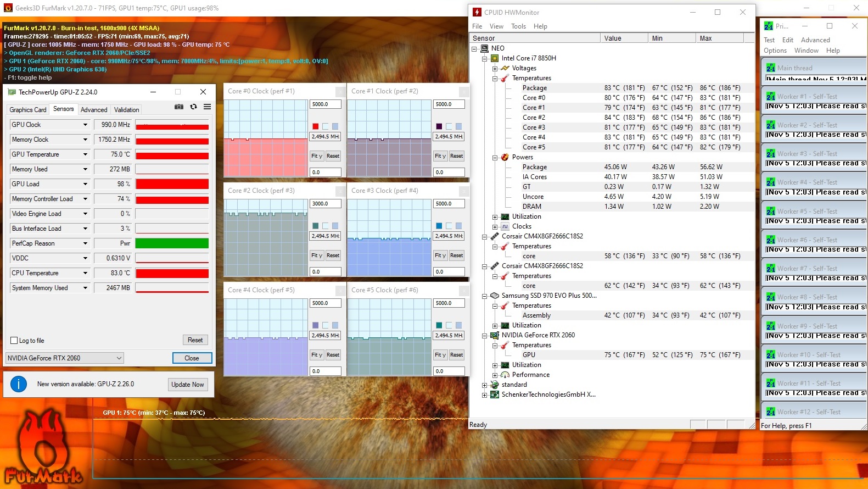868x489 pixels.
Task: Click the Intel Core i7 CPU chip icon
Action: [495, 58]
